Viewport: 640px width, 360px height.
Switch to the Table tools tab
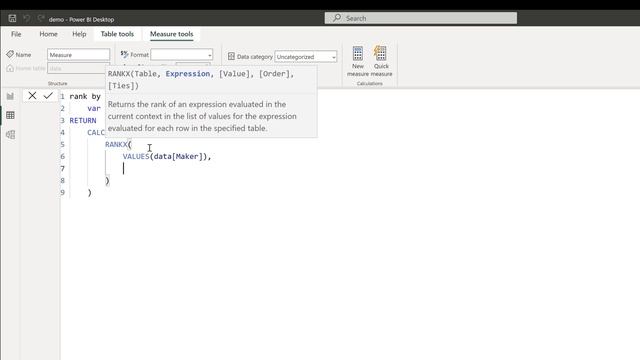point(117,34)
